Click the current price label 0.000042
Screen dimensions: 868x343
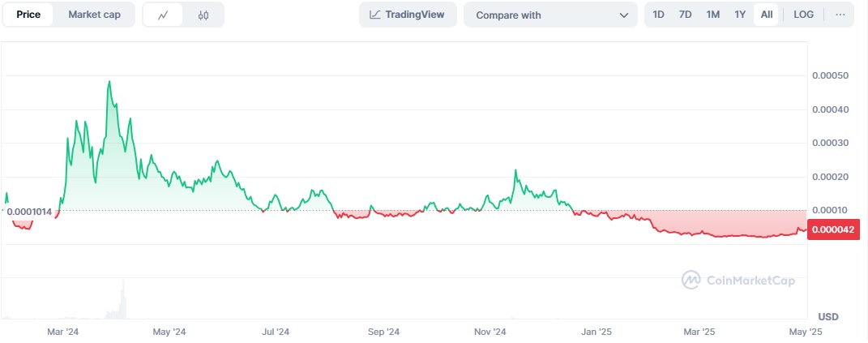click(x=834, y=229)
